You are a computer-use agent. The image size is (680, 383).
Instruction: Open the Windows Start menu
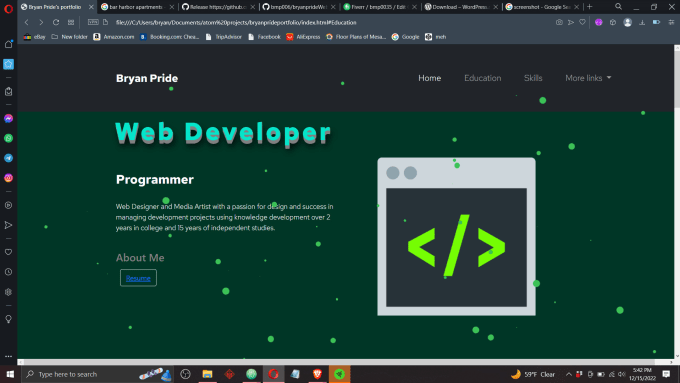tap(10, 374)
